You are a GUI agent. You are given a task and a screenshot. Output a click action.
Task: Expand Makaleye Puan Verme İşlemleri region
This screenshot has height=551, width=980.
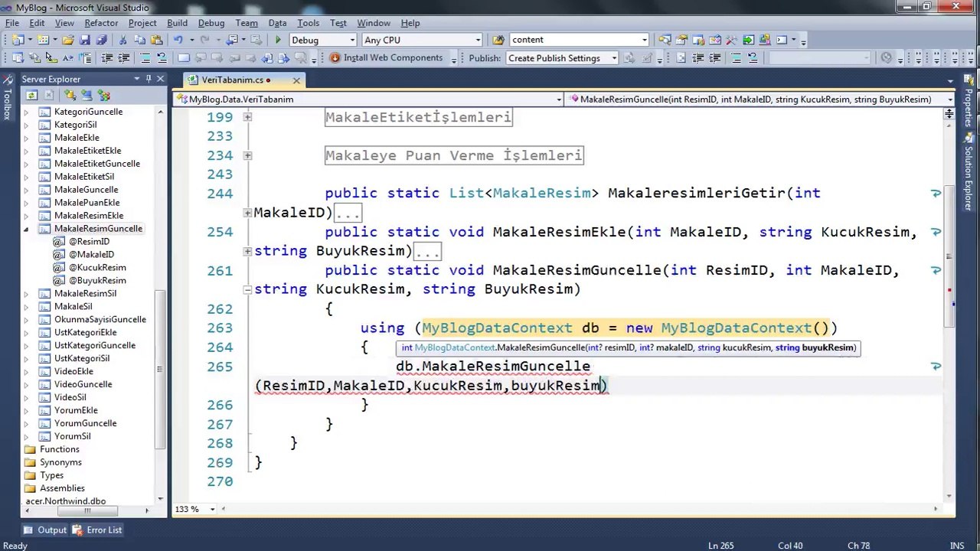click(247, 155)
